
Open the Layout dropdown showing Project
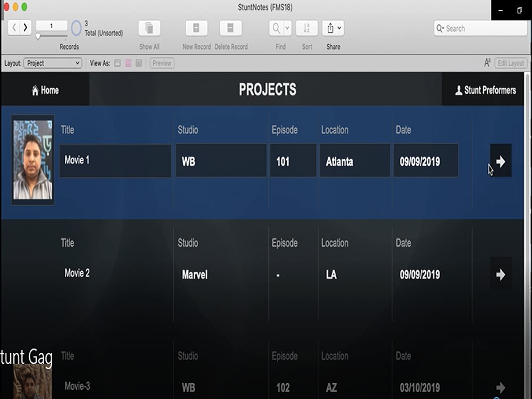(x=52, y=63)
